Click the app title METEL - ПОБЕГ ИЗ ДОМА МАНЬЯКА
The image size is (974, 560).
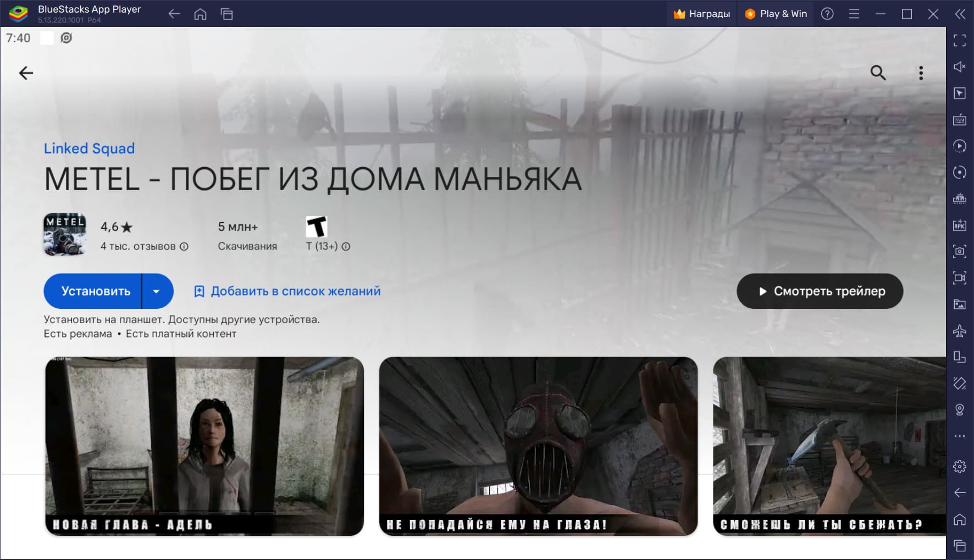pyautogui.click(x=313, y=180)
